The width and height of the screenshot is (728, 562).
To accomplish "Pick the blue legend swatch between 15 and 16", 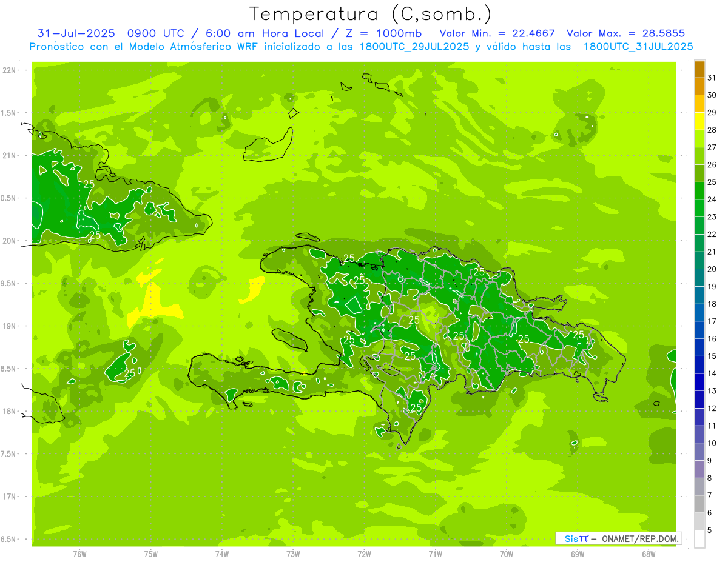I will [699, 347].
